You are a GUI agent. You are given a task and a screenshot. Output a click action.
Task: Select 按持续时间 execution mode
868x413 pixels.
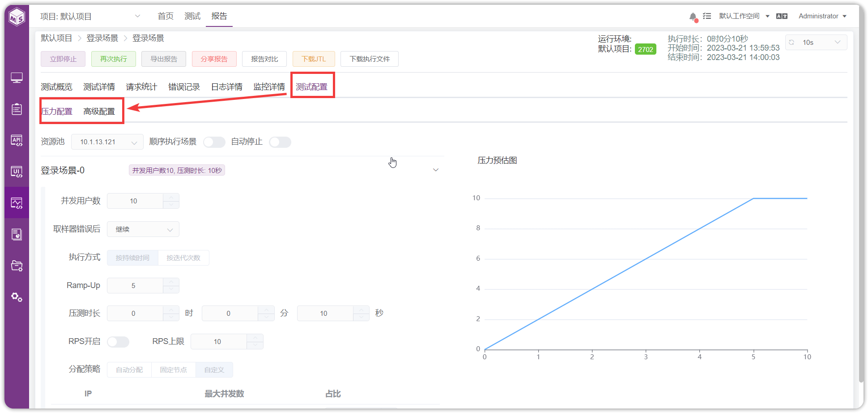tap(132, 258)
